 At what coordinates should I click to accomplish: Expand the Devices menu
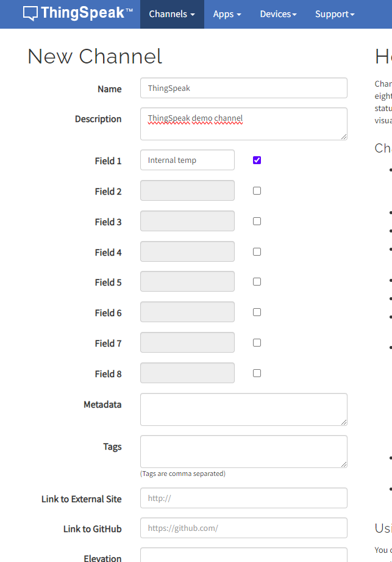tap(278, 14)
